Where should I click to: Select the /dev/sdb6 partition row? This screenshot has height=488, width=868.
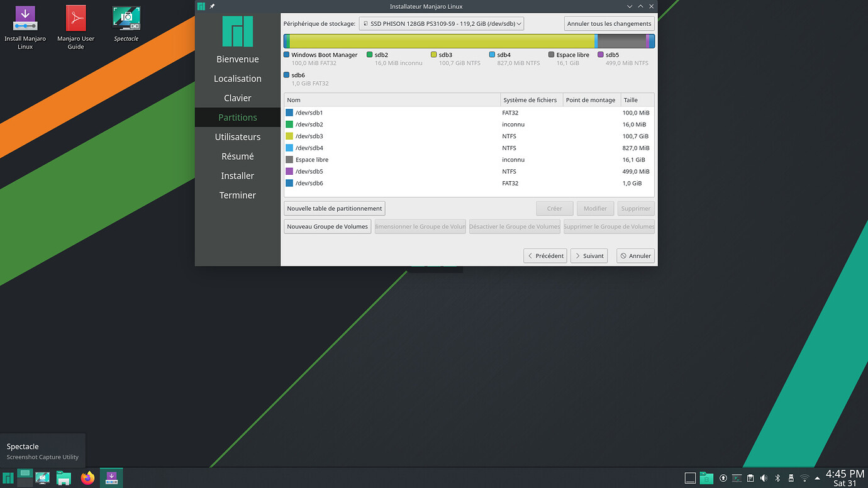coord(469,183)
